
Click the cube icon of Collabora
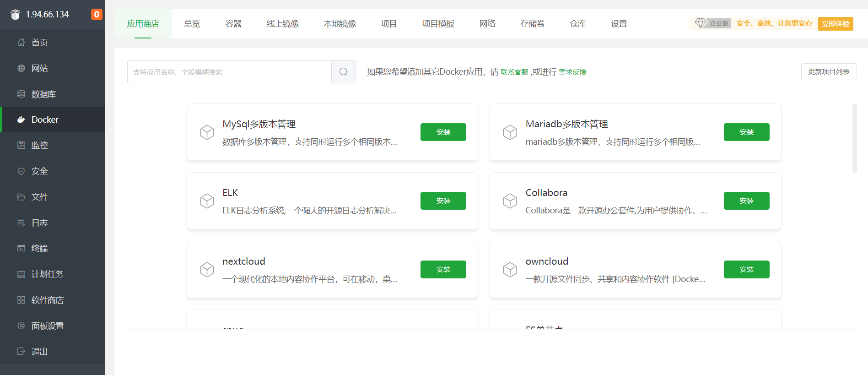tap(510, 201)
